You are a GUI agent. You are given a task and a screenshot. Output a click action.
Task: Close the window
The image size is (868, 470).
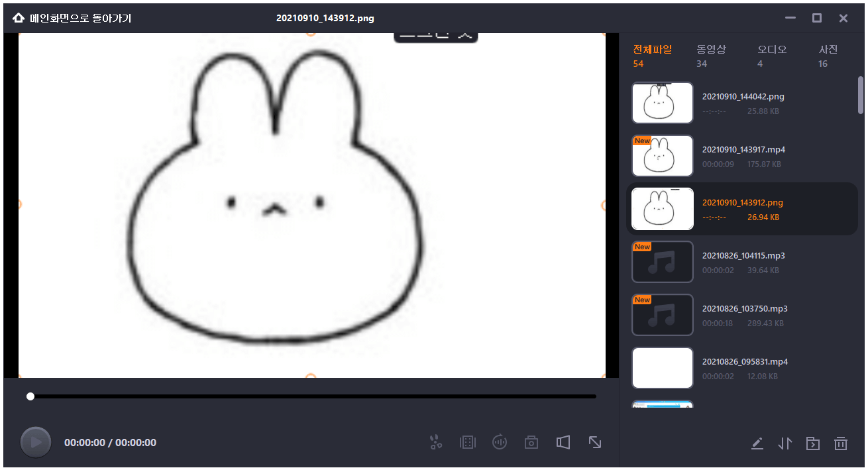click(x=843, y=18)
